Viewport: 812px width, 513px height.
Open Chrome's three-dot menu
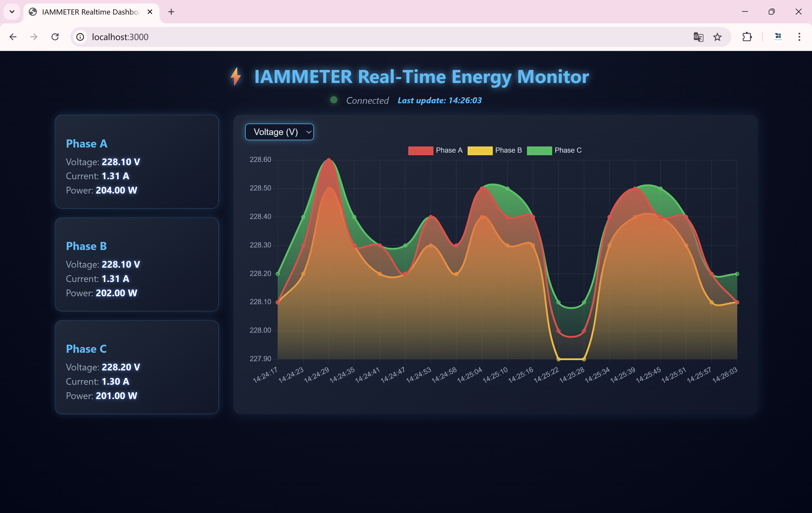click(x=799, y=37)
